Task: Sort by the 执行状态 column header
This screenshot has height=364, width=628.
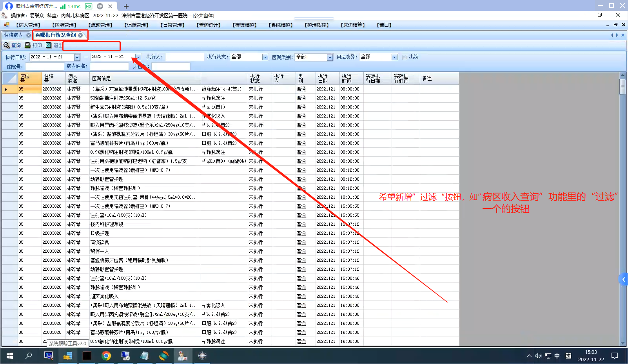Action: [260, 78]
